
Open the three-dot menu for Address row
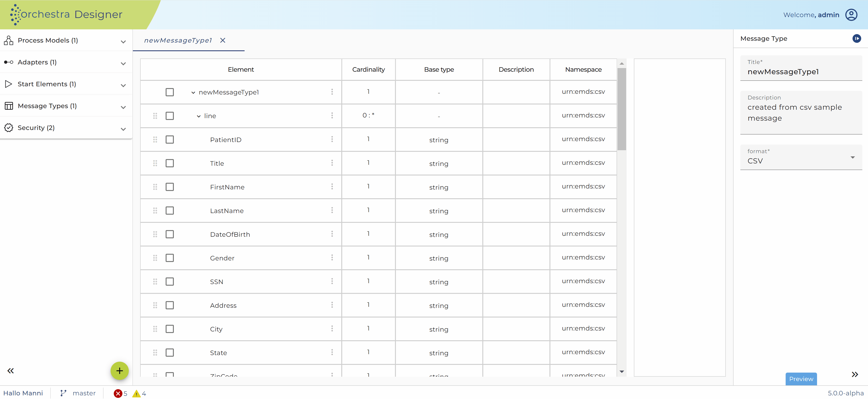[x=332, y=305]
